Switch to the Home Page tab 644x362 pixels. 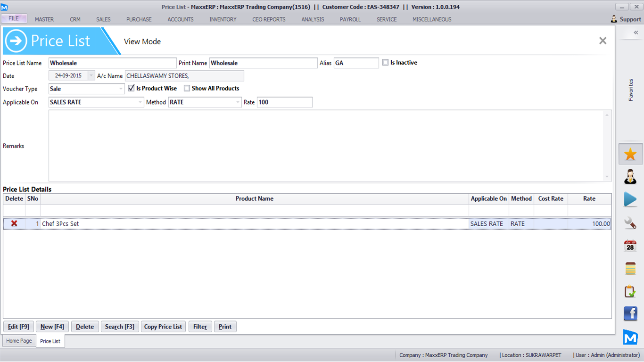19,341
